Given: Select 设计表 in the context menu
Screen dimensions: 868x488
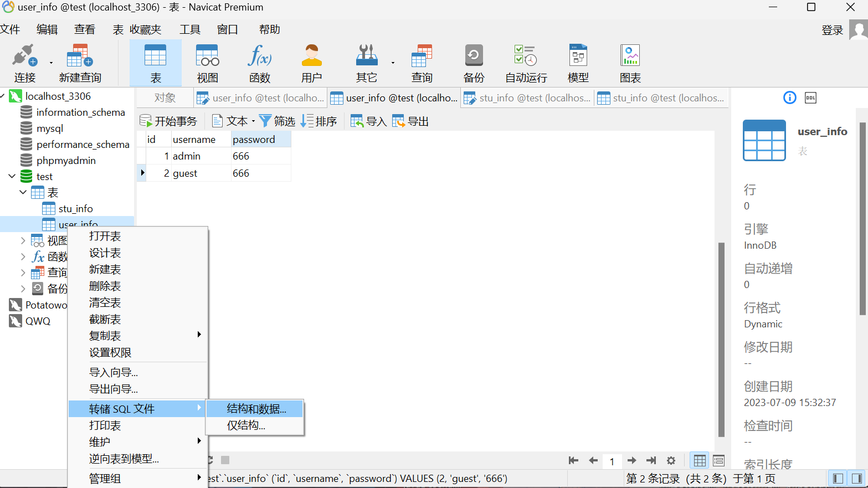Looking at the screenshot, I should pos(105,253).
